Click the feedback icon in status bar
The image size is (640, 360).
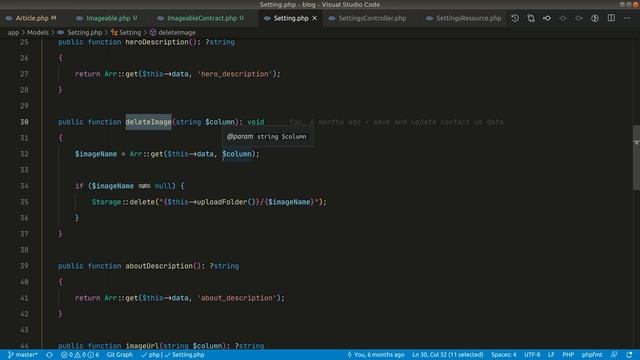tap(614, 355)
